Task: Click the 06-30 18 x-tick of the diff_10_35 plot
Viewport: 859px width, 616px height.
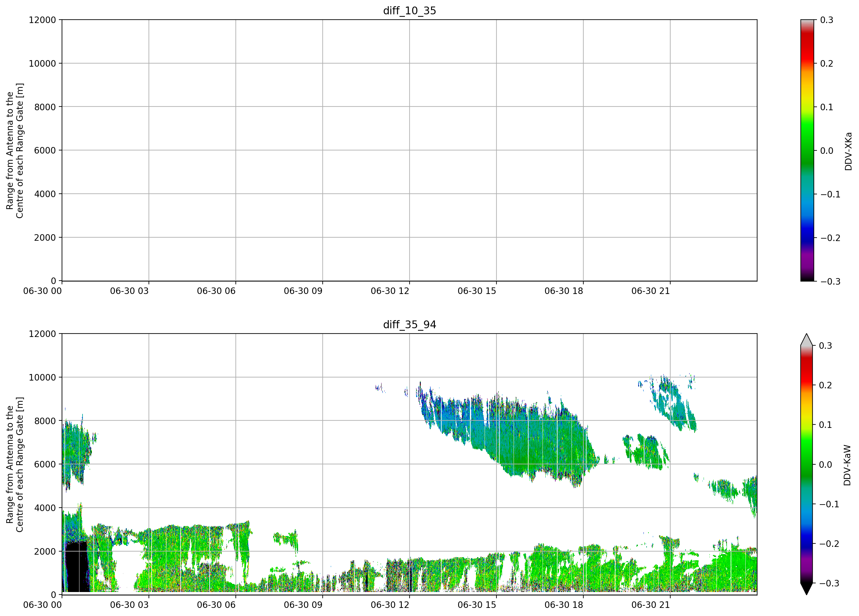Action: 563,291
